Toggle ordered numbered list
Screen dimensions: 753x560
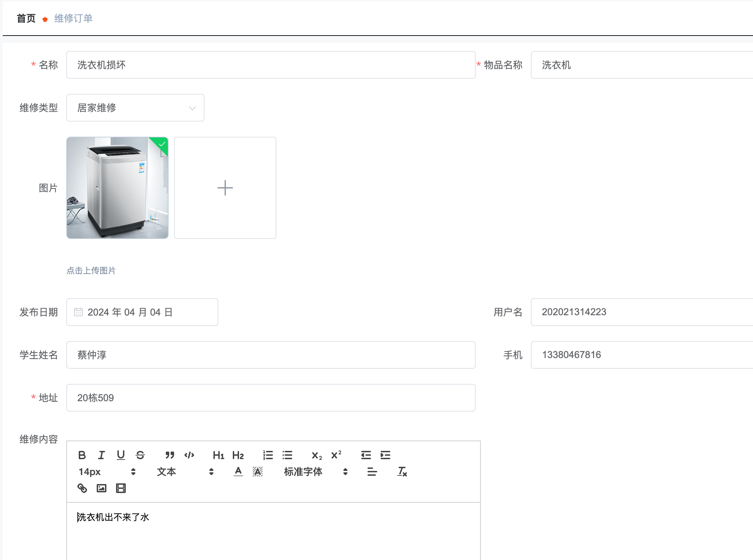click(268, 455)
